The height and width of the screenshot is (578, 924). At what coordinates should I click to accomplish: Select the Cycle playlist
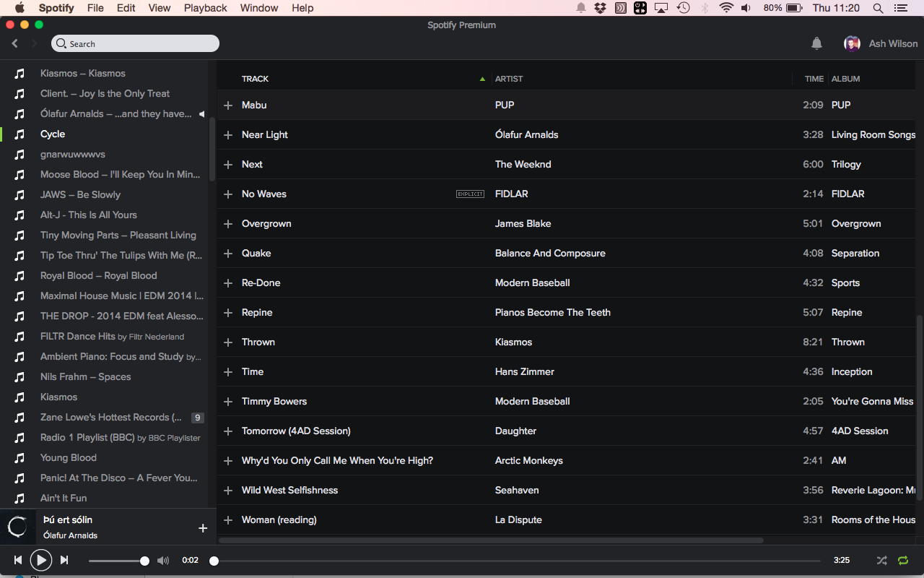coord(53,134)
